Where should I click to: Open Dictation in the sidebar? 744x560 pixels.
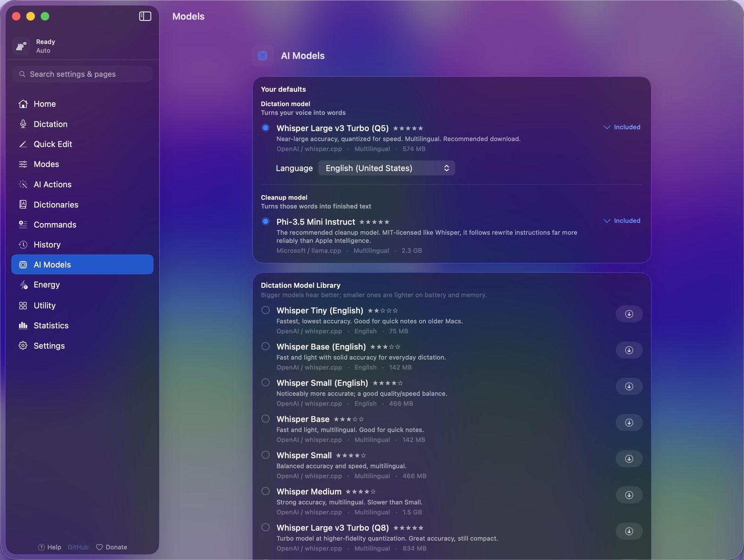82,124
